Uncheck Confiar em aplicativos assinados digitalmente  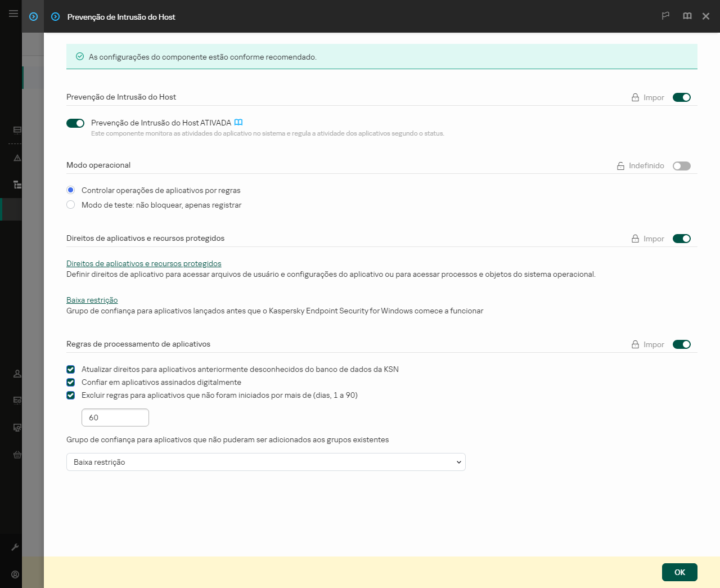click(70, 382)
